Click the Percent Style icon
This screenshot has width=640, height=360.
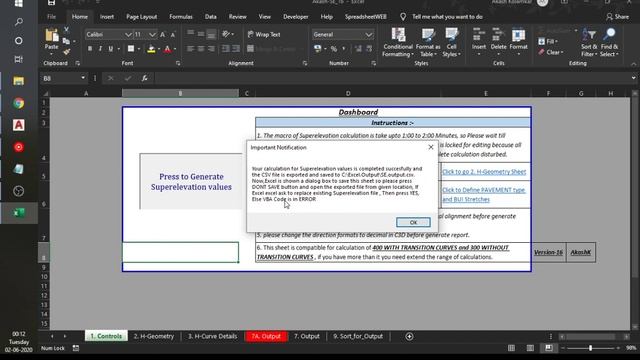pyautogui.click(x=334, y=49)
